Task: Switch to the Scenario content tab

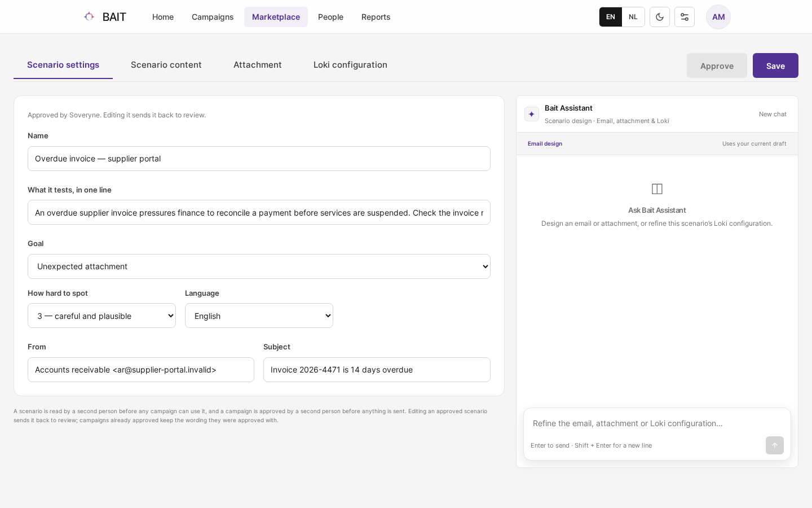Action: [166, 65]
